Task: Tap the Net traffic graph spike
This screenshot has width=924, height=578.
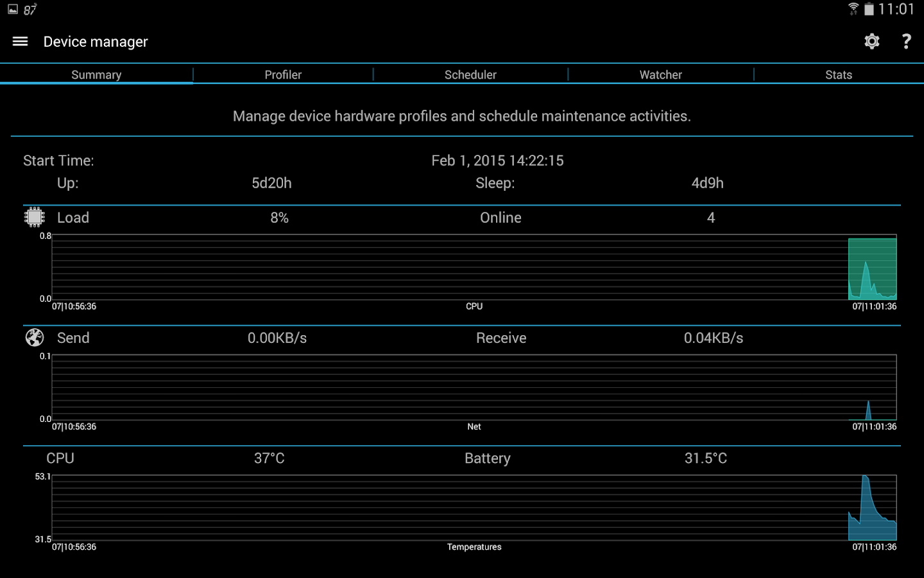Action: point(868,410)
